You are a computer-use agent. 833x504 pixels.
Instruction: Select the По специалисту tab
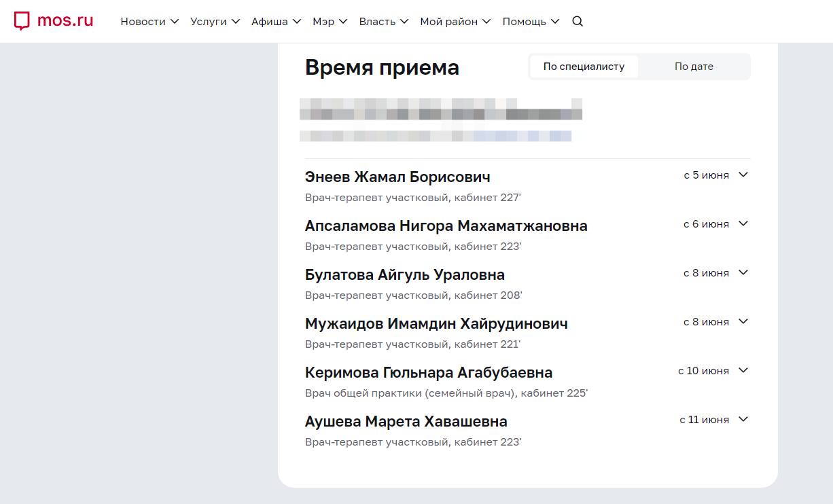[x=584, y=66]
